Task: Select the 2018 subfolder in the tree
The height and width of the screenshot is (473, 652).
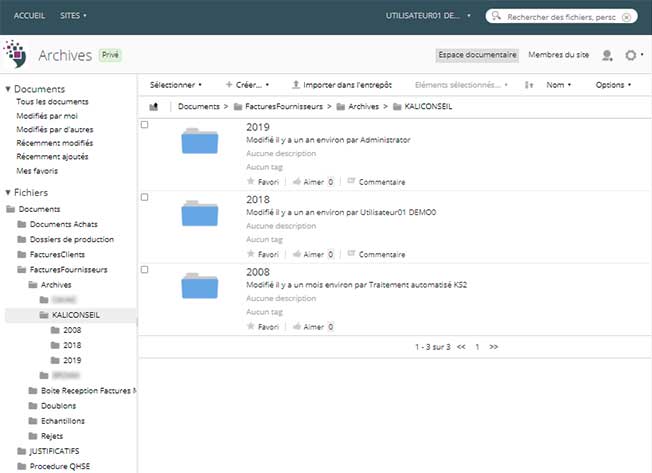Action: click(72, 345)
